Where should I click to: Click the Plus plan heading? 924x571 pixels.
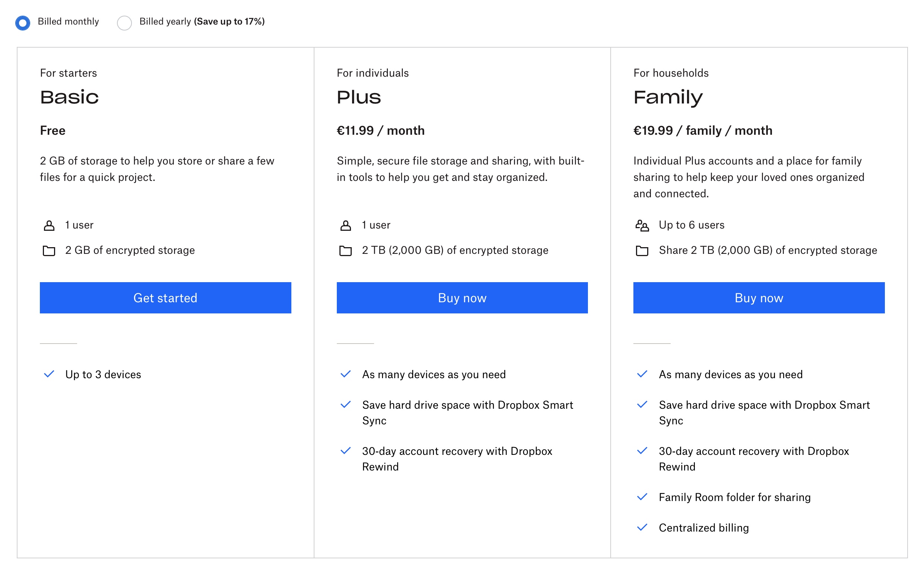point(359,97)
